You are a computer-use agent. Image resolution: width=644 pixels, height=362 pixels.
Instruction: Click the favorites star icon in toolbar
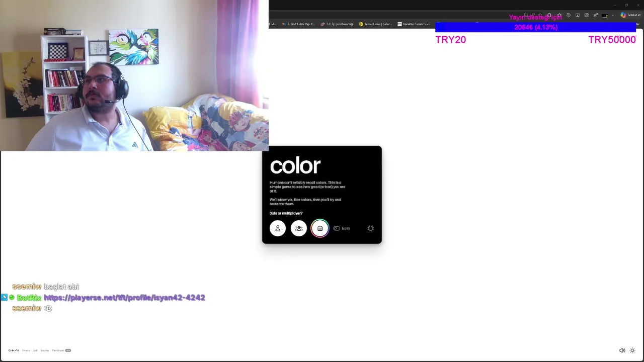pyautogui.click(x=559, y=15)
